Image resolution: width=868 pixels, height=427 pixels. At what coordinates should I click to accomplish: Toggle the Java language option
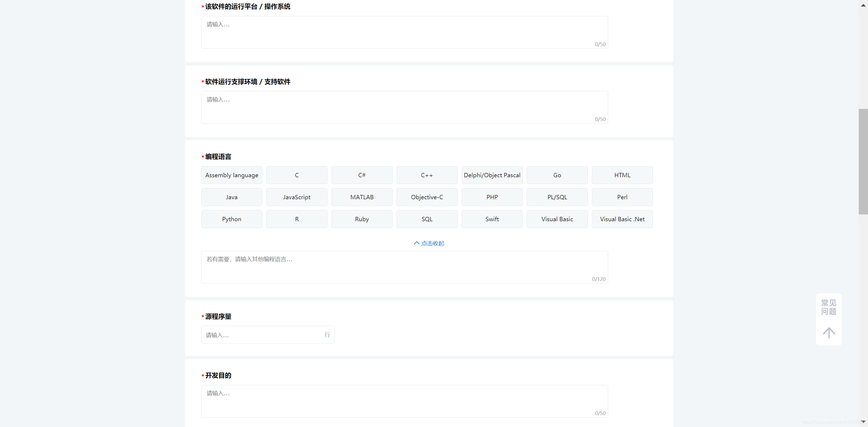coord(231,197)
